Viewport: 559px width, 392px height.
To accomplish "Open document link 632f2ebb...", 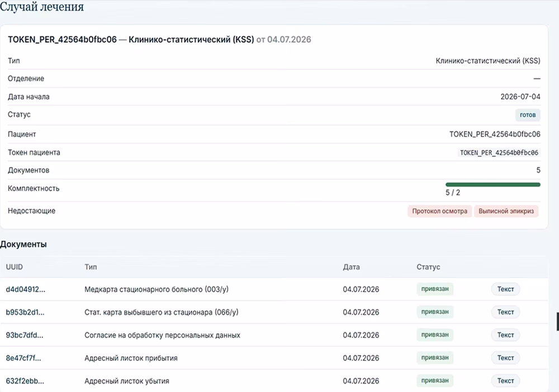I will click(x=25, y=381).
